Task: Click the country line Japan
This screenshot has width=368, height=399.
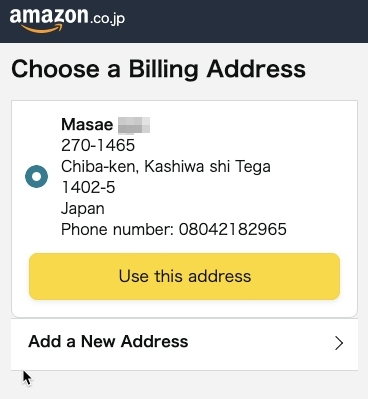Action: tap(83, 209)
